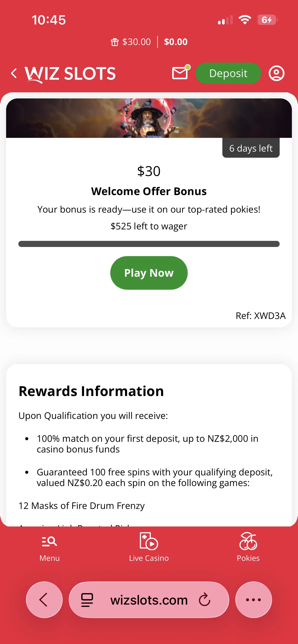The image size is (298, 644).
Task: Tap the gift bonus balance icon
Action: [x=115, y=42]
